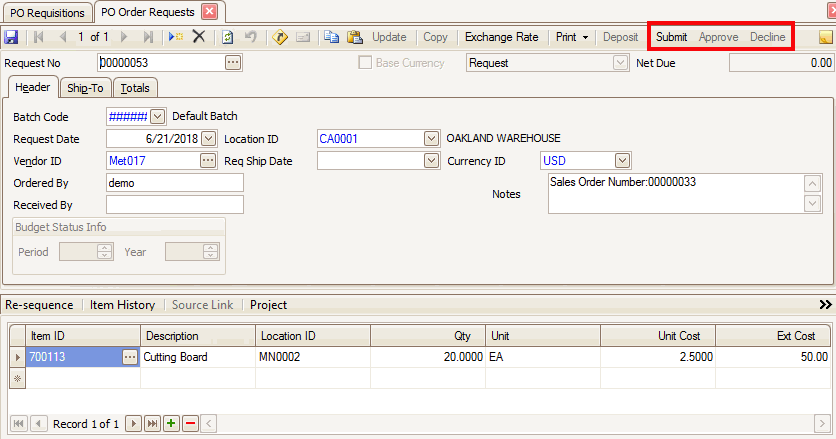Switch to the Ship-To tab
Screen dimensions: 836x439
click(85, 88)
